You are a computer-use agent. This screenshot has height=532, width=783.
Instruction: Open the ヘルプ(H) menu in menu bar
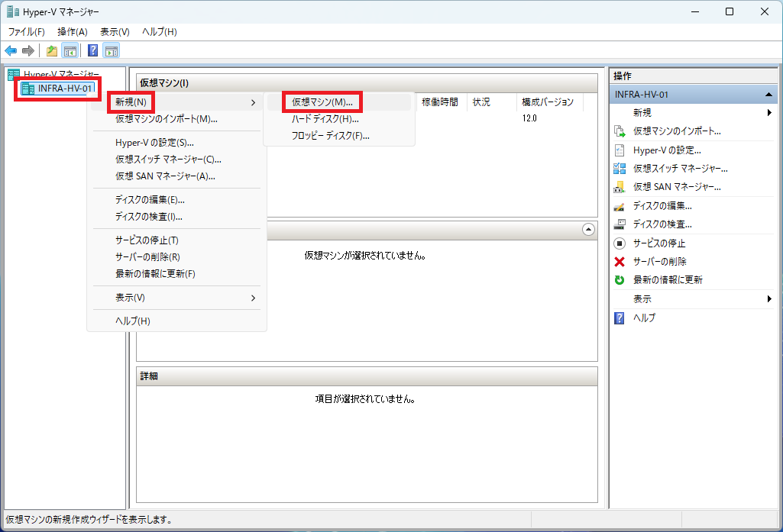(x=160, y=32)
